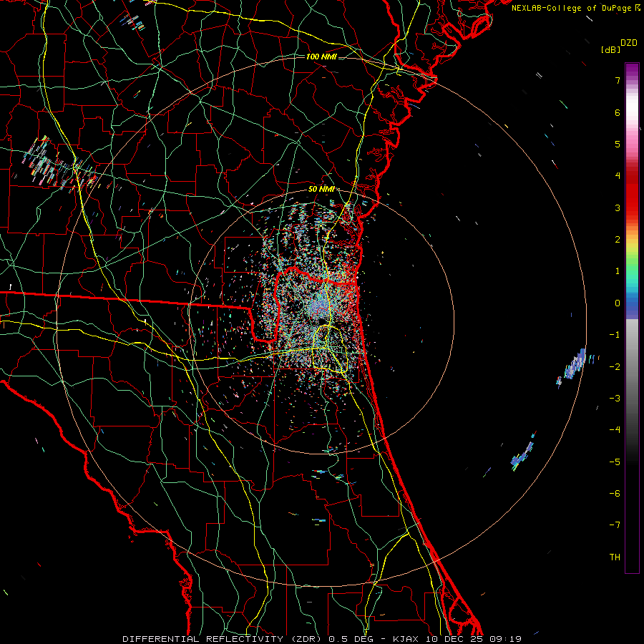Screen dimensions: 644x644
Task: Click the -5 dB label on color scale
Action: coord(615,462)
